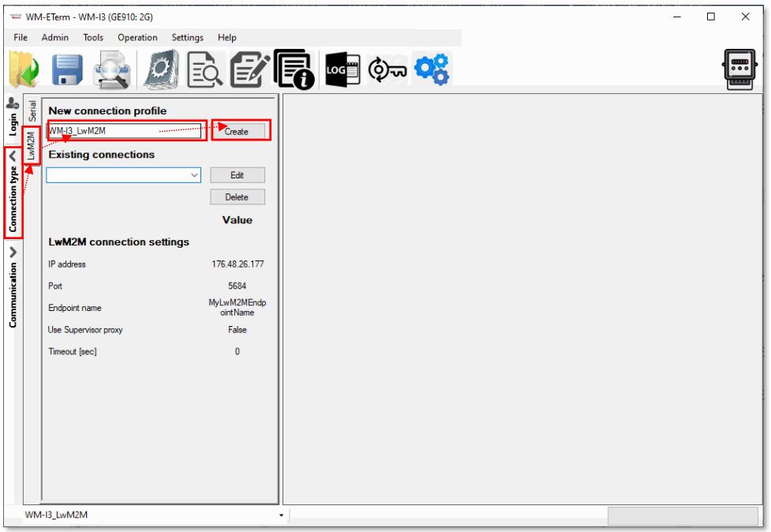Click the meter device icon at top right
The width and height of the screenshot is (771, 532).
click(x=739, y=69)
